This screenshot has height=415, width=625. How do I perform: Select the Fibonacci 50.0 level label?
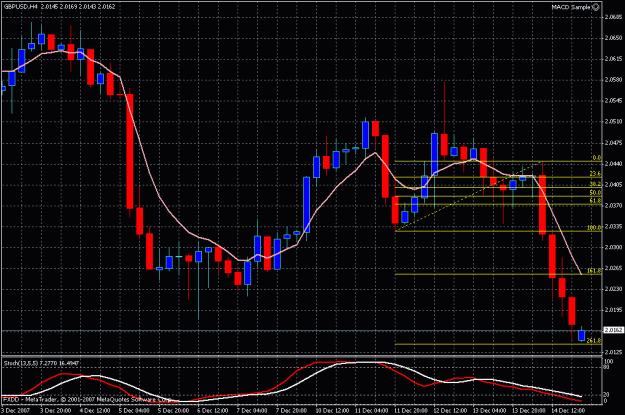[x=595, y=193]
